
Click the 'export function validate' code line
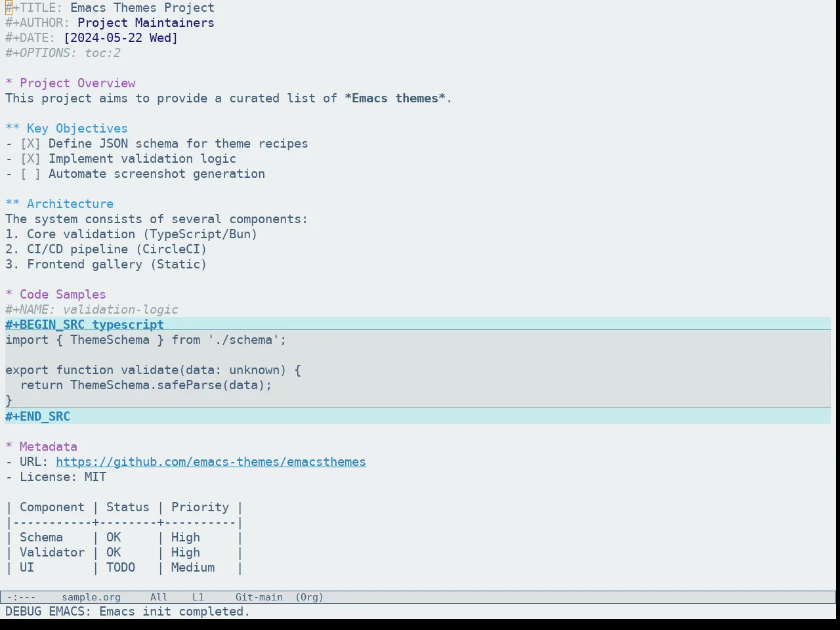coord(153,370)
